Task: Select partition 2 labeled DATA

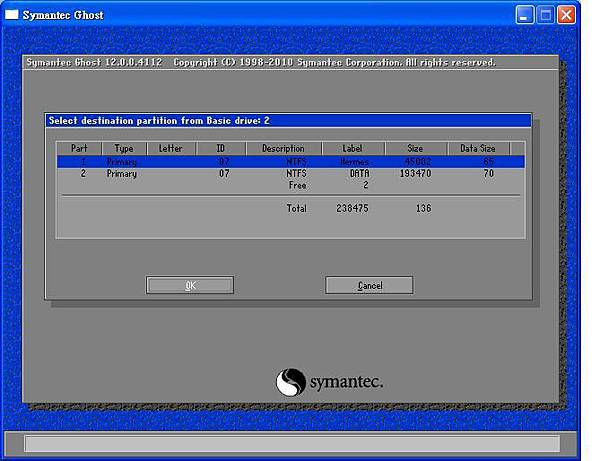Action: point(290,173)
